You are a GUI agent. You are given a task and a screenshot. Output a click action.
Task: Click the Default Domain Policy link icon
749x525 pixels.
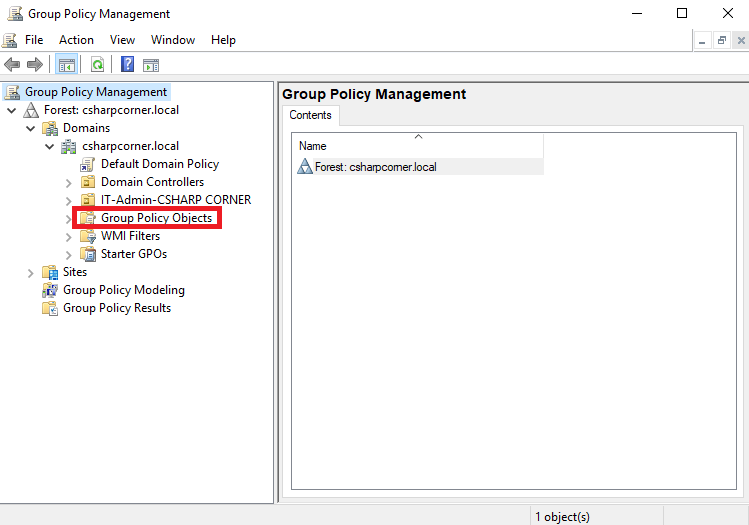pos(87,165)
